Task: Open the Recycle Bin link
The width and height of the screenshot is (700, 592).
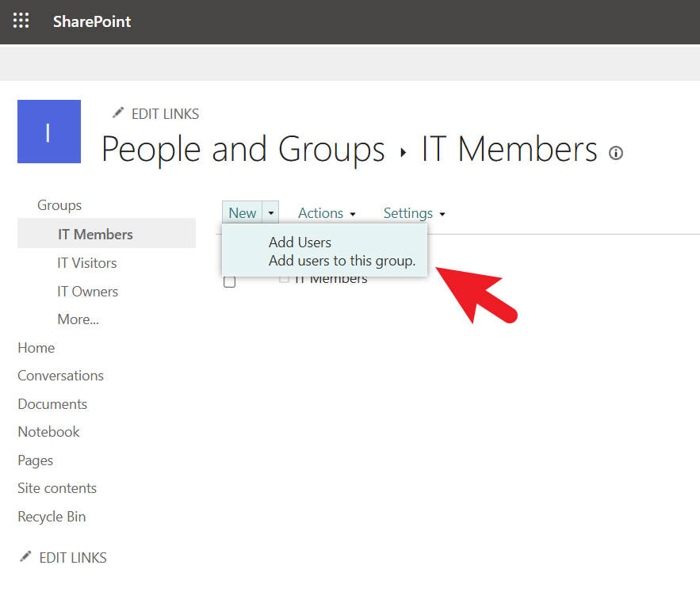Action: click(52, 517)
